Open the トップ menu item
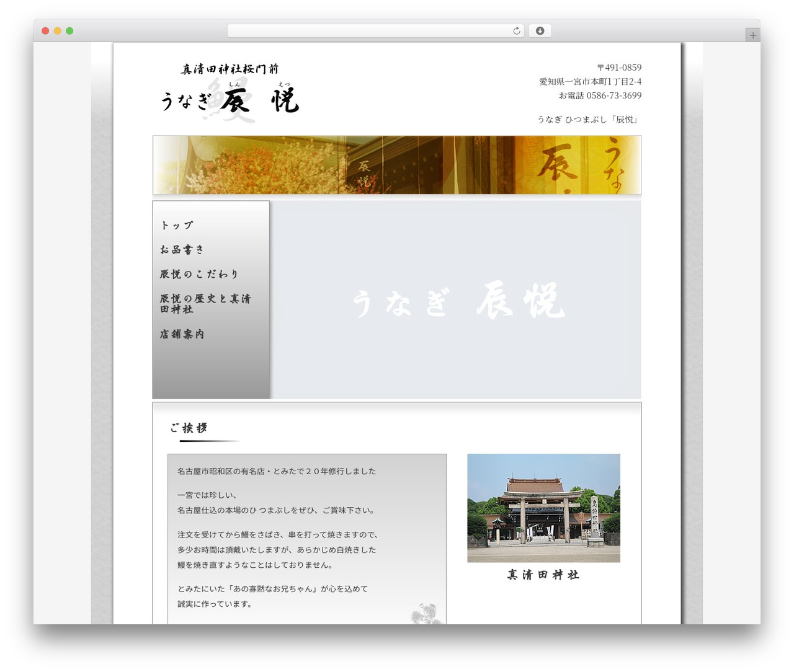The width and height of the screenshot is (794, 672). [177, 225]
